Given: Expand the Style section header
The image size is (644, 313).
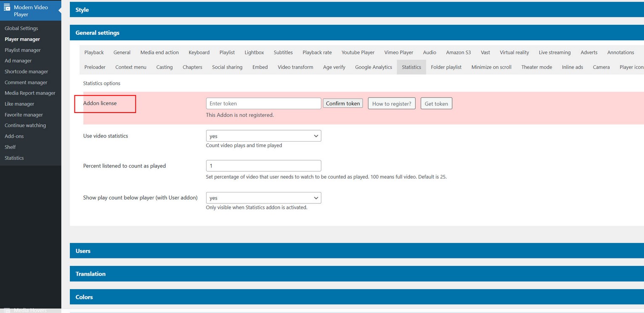Looking at the screenshot, I should pyautogui.click(x=82, y=10).
